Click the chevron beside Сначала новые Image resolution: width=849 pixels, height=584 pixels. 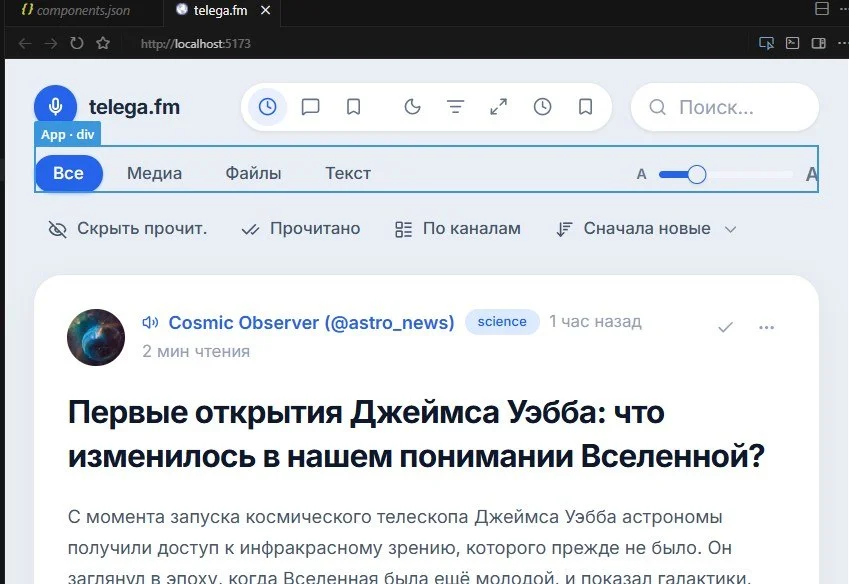730,229
